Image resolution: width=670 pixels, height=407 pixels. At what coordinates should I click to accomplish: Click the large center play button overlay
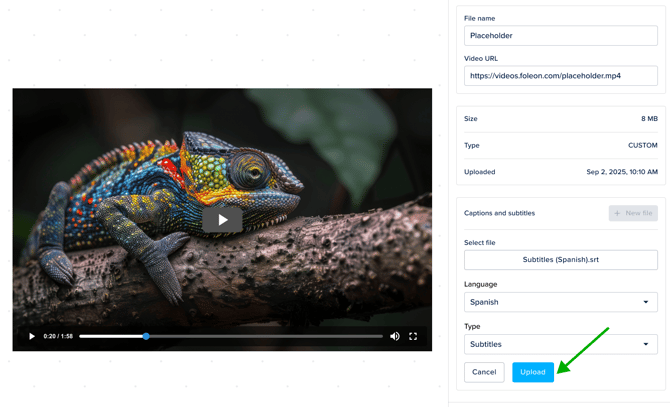tap(222, 220)
